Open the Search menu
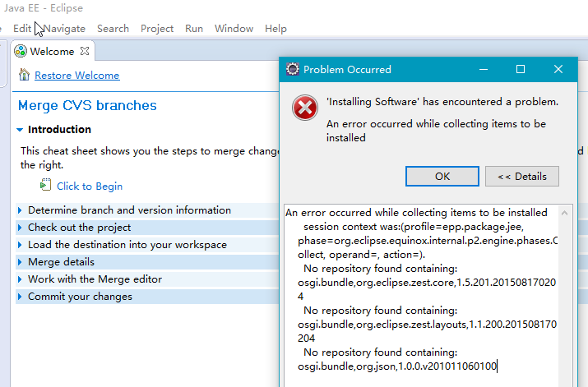This screenshot has height=387, width=588. coord(113,29)
